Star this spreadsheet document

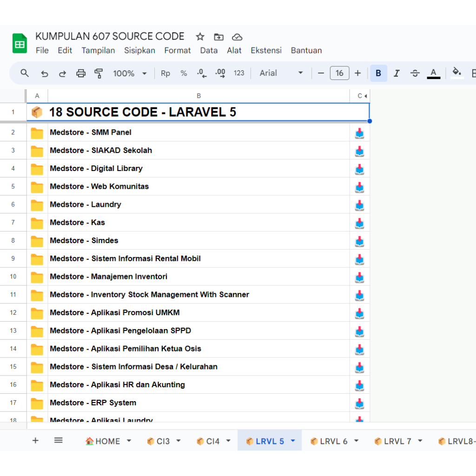point(200,37)
